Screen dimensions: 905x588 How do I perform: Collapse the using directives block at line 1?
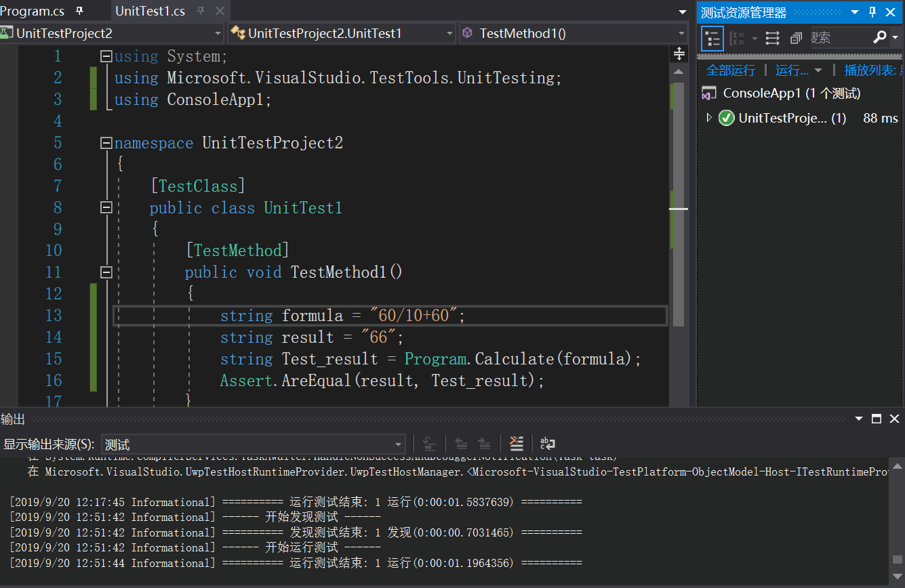(x=106, y=56)
